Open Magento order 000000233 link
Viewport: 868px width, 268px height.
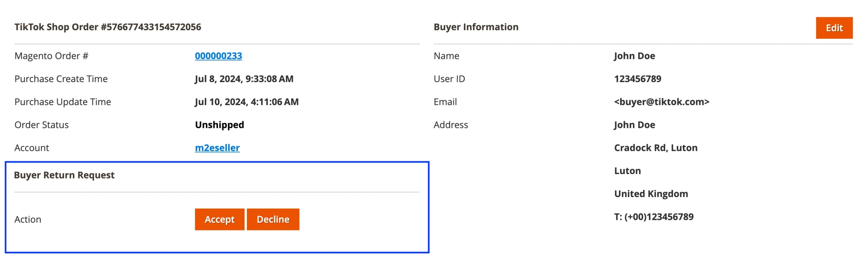click(x=218, y=56)
